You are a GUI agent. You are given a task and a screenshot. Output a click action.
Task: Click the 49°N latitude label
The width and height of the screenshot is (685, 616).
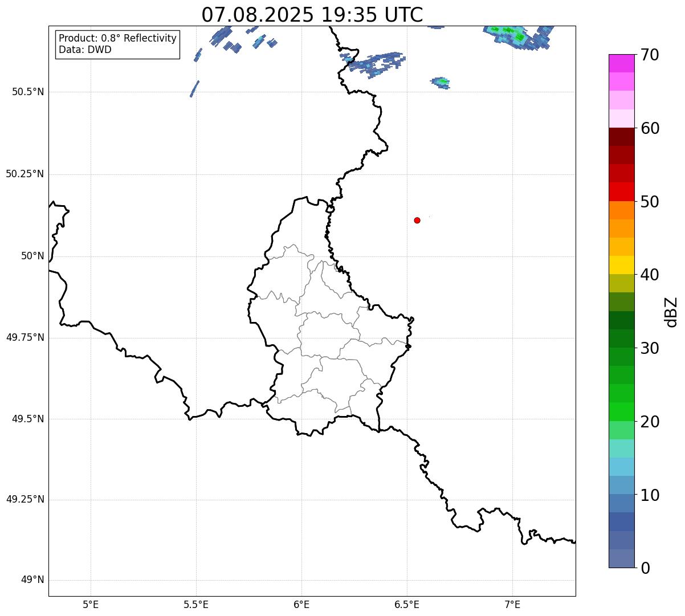click(32, 580)
